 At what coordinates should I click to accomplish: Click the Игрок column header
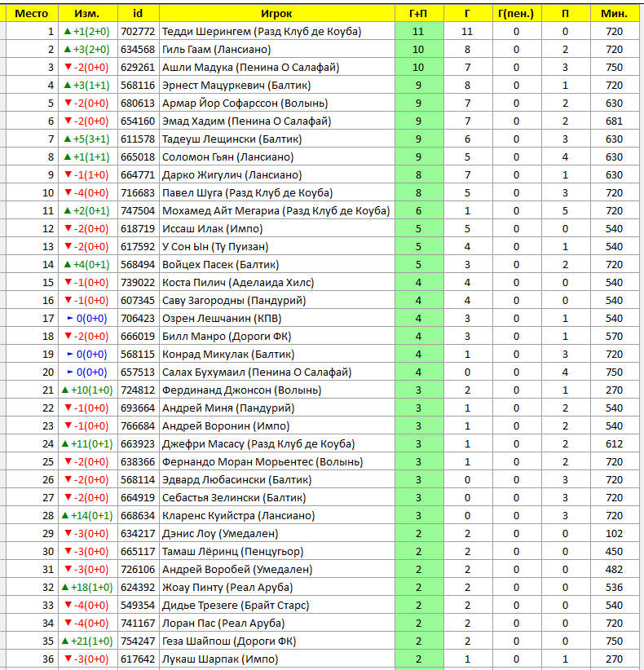pos(277,13)
